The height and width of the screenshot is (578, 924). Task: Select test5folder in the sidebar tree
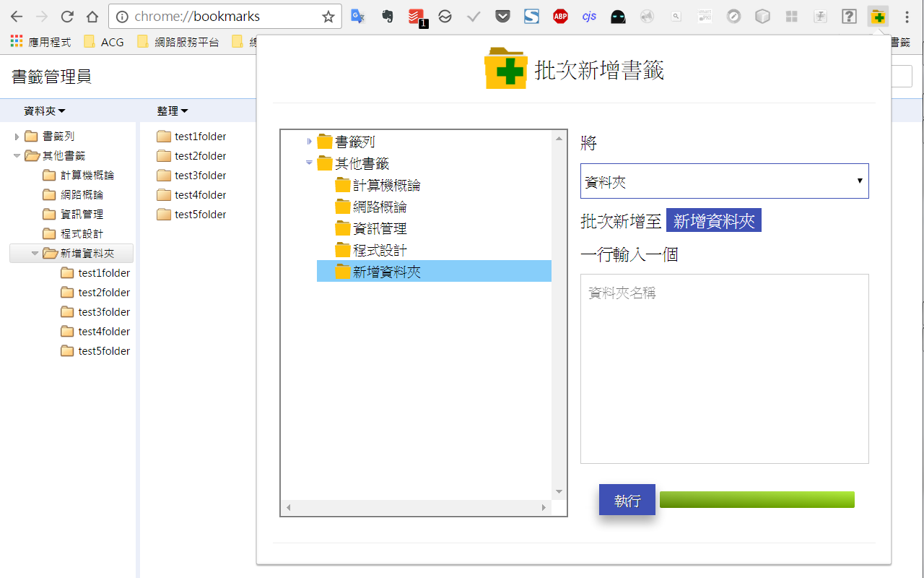click(95, 350)
